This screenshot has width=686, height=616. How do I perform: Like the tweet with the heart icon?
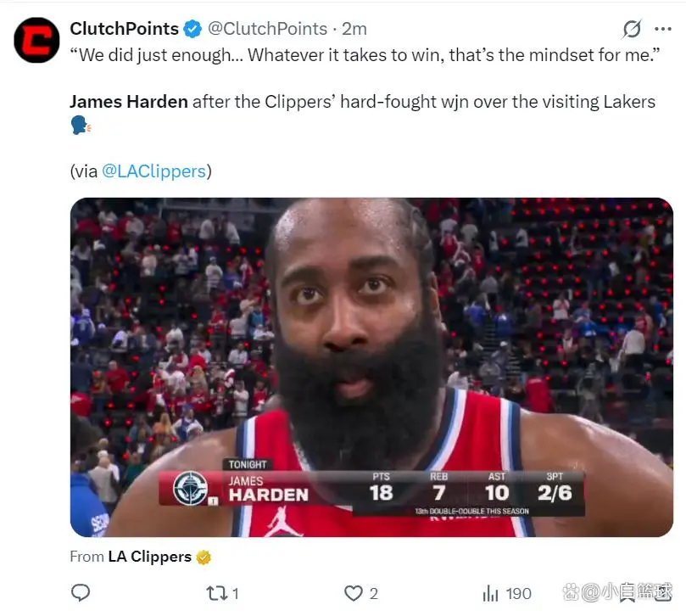[354, 593]
